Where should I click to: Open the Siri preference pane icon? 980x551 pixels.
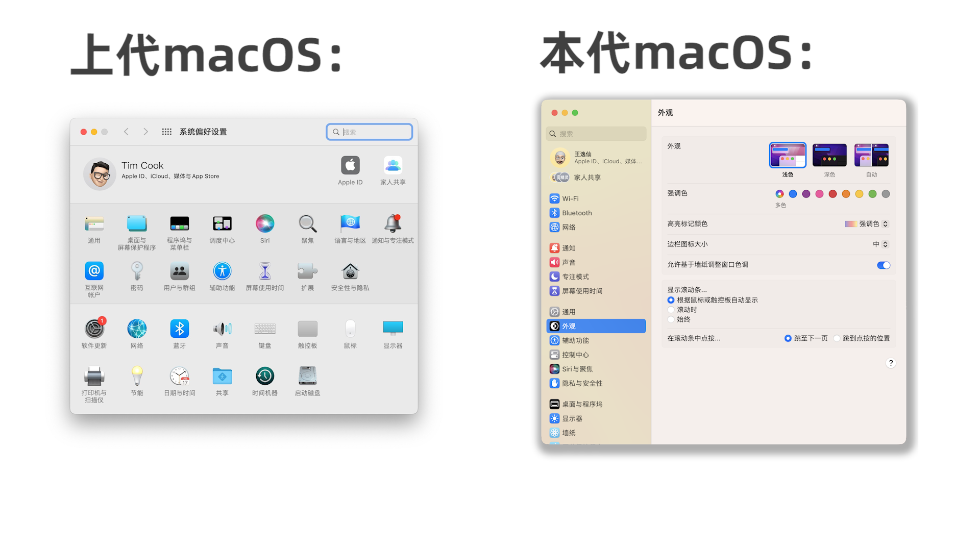tap(264, 223)
